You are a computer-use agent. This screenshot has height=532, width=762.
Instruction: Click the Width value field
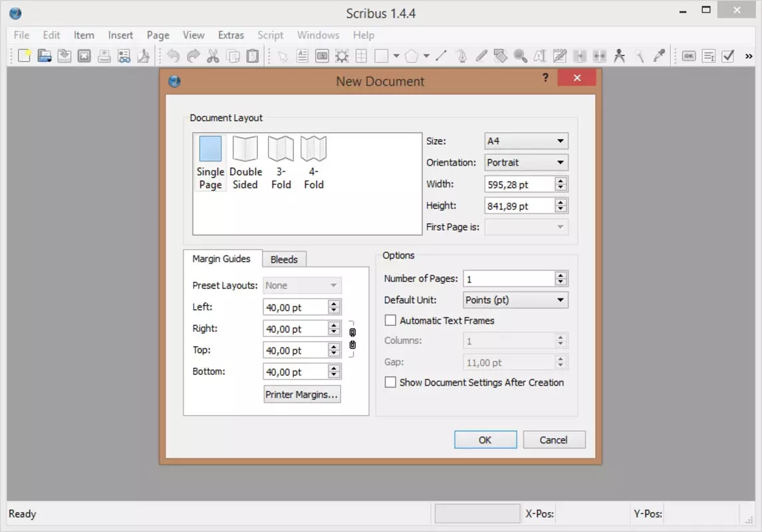coord(519,184)
